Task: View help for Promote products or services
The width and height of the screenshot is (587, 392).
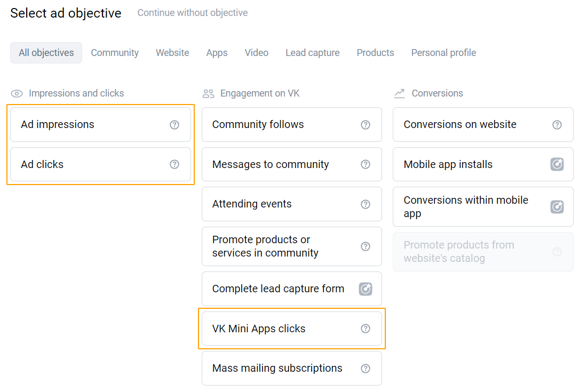Action: tap(366, 246)
